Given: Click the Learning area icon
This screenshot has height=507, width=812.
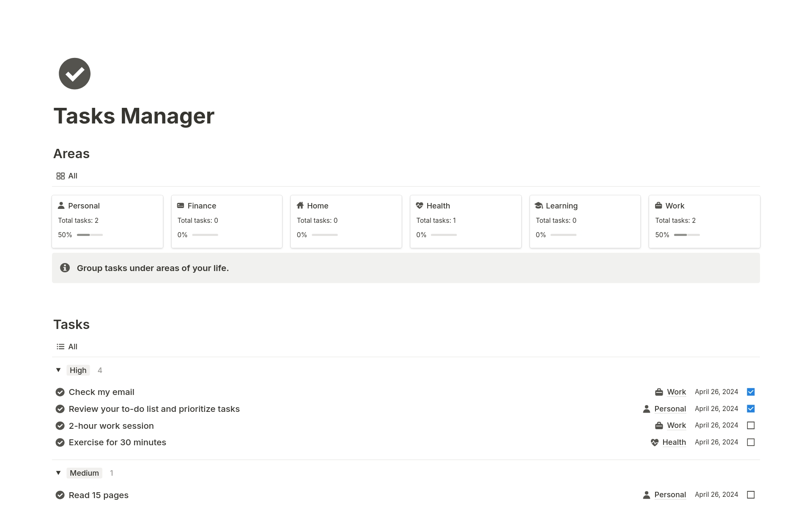Looking at the screenshot, I should 539,205.
